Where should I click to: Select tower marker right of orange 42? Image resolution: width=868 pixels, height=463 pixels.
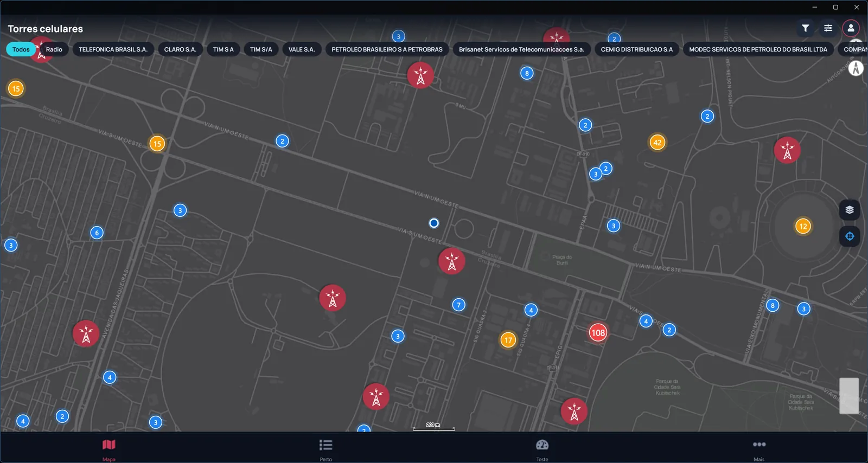(x=787, y=151)
